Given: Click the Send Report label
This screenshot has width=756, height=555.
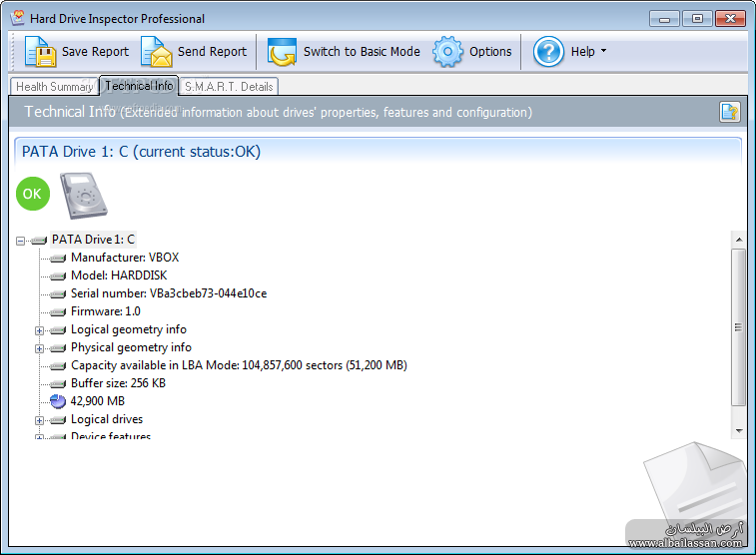Looking at the screenshot, I should tap(212, 52).
